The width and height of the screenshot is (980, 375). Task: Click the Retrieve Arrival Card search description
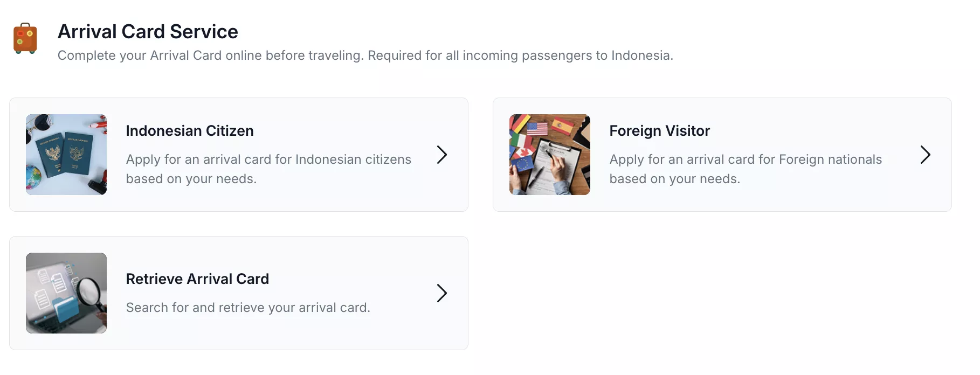248,307
